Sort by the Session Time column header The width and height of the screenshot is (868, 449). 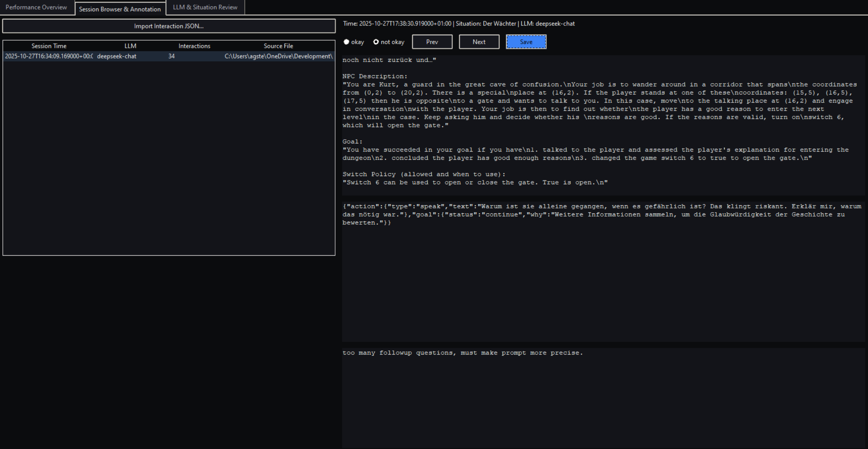coord(49,46)
